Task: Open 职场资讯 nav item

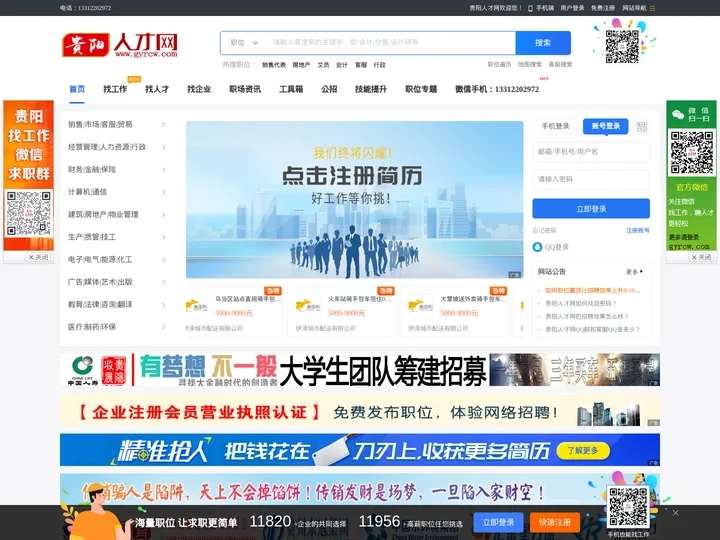Action: [x=245, y=89]
